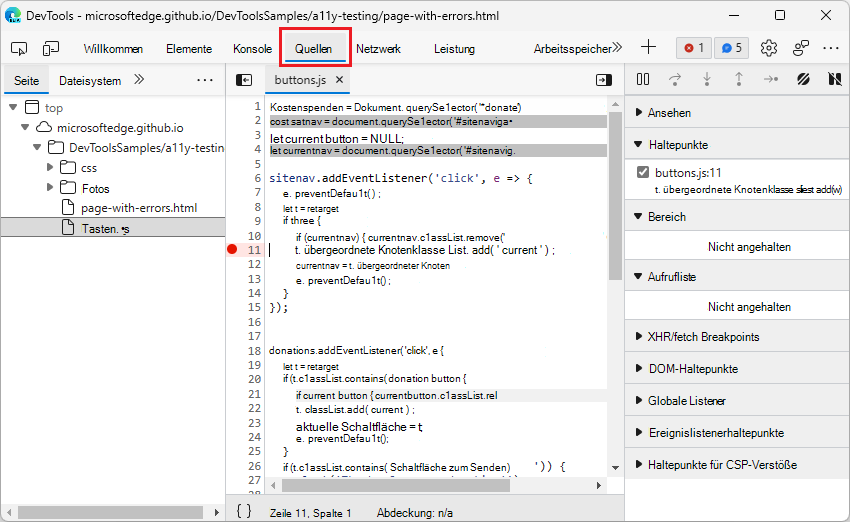The image size is (850, 522).
Task: Select the Quellen tab
Action: click(313, 49)
